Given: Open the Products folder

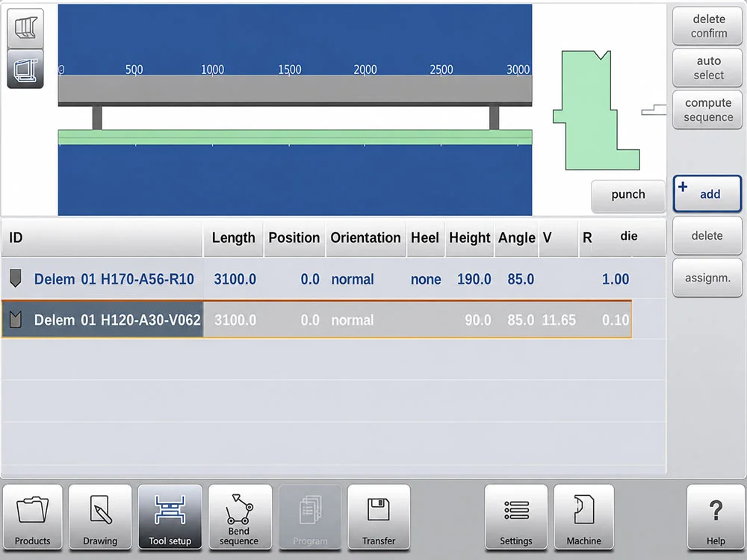Looking at the screenshot, I should (32, 517).
